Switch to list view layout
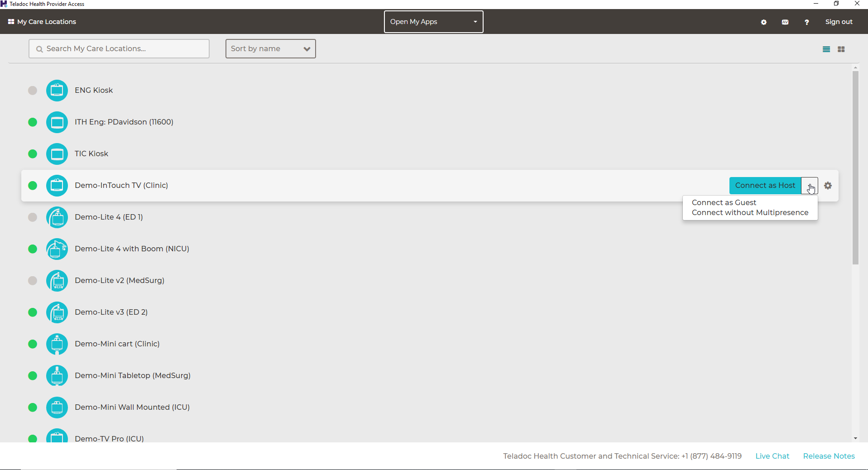Screen dimensions: 868x470 [826, 49]
